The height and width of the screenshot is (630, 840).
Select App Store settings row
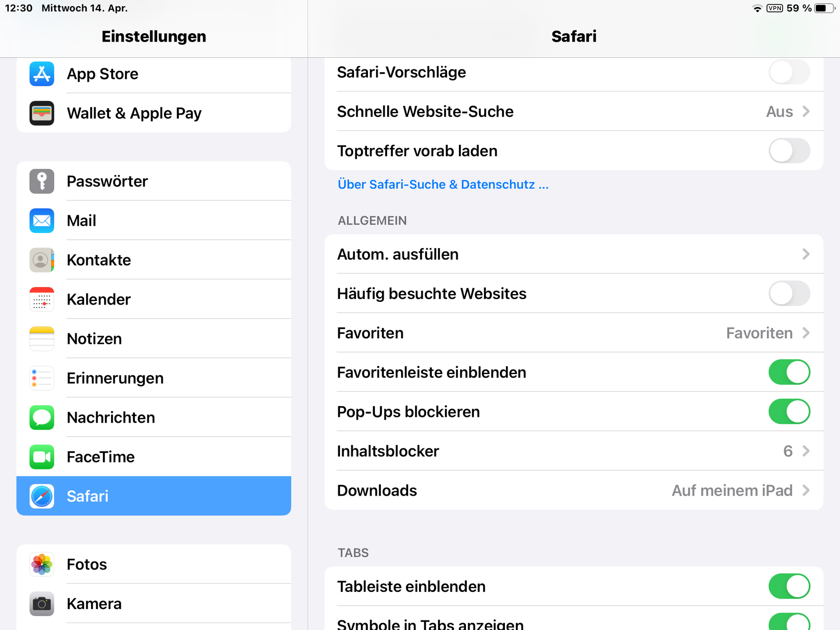pos(154,74)
